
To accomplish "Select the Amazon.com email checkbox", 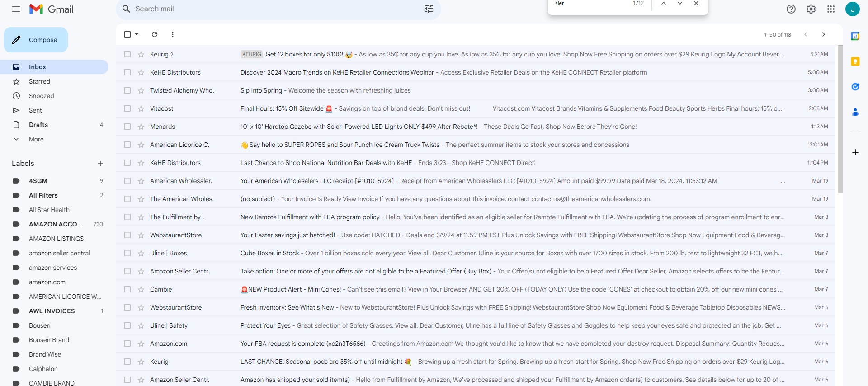I will (127, 344).
